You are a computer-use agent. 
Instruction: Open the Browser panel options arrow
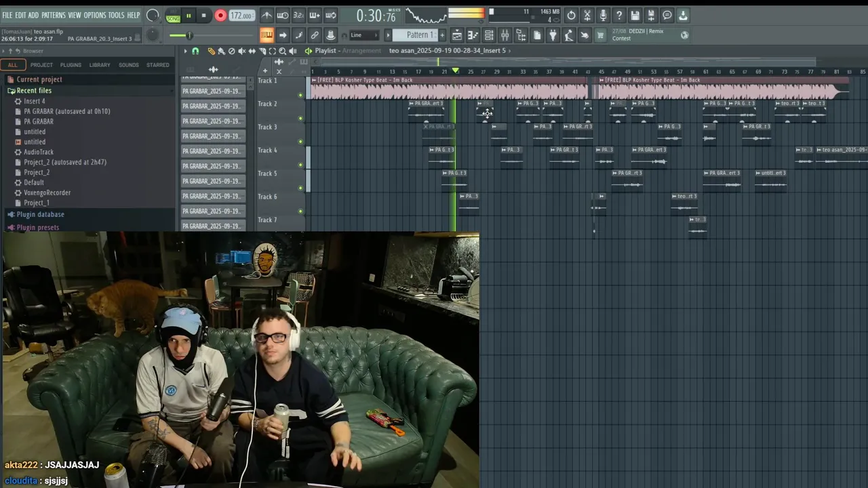[3, 51]
